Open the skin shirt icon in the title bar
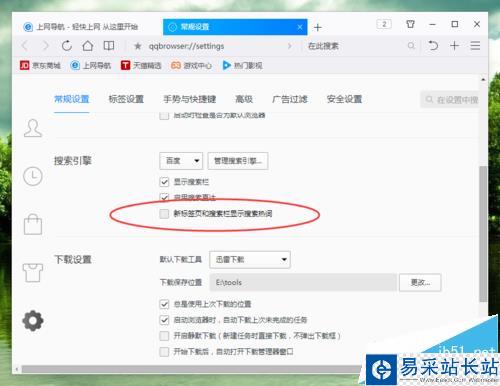This screenshot has height=386, width=500. [x=410, y=24]
